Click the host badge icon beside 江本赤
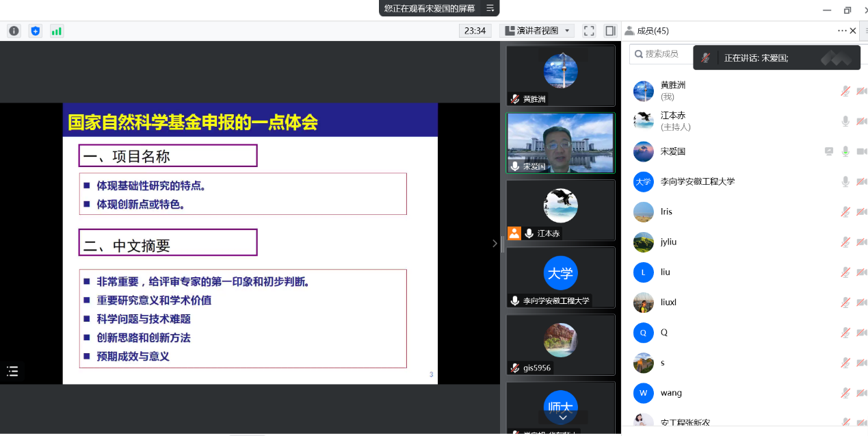 514,233
